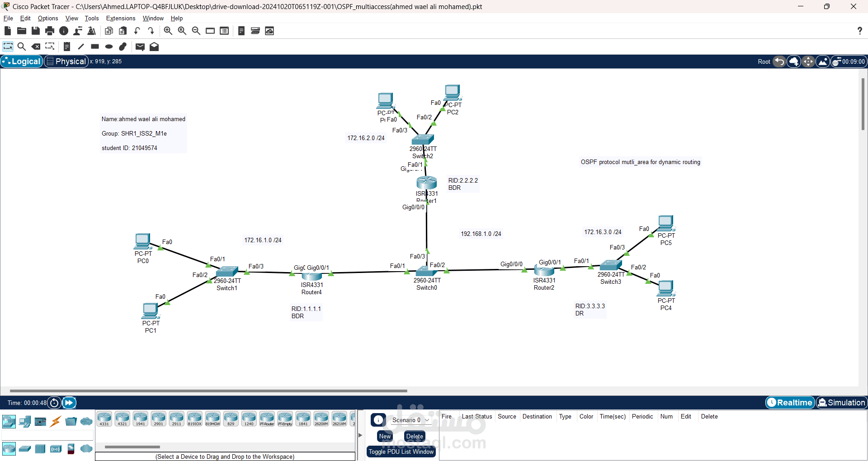The height and width of the screenshot is (461, 868).
Task: Zoom out of the workspace
Action: (196, 31)
